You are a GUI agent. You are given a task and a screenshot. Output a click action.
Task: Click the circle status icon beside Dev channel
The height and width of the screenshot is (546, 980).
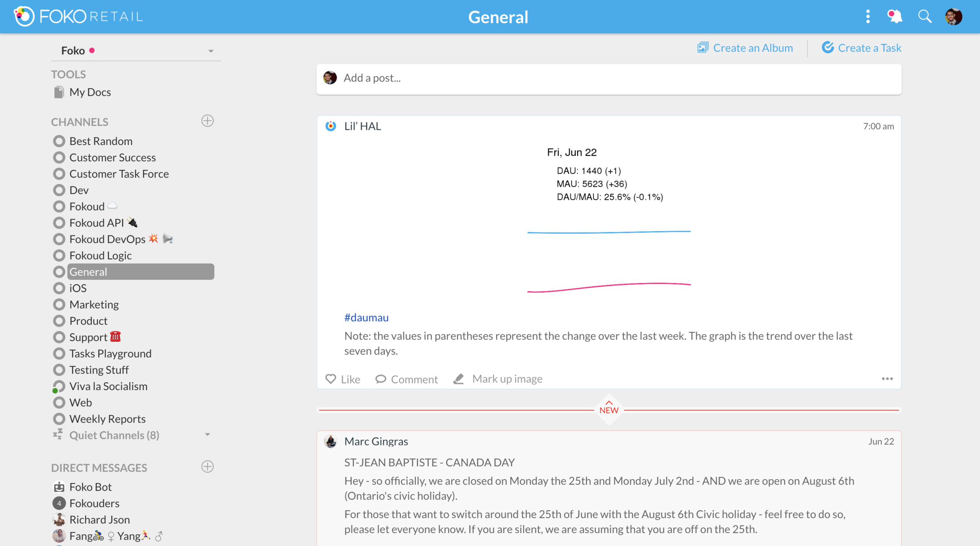click(59, 190)
